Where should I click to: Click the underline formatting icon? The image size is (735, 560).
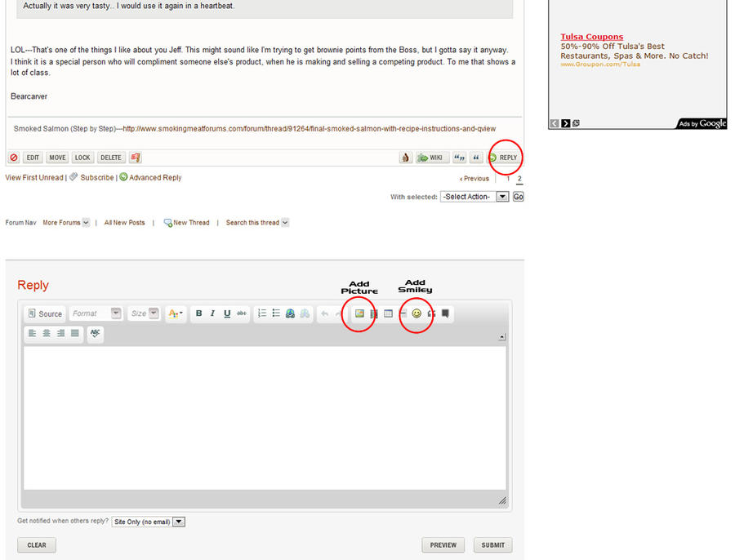pos(227,313)
